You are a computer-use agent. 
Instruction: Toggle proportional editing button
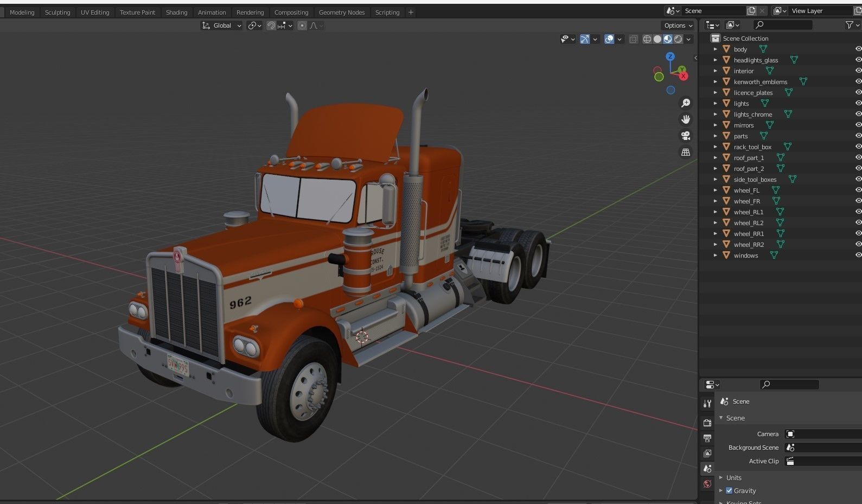click(x=302, y=25)
